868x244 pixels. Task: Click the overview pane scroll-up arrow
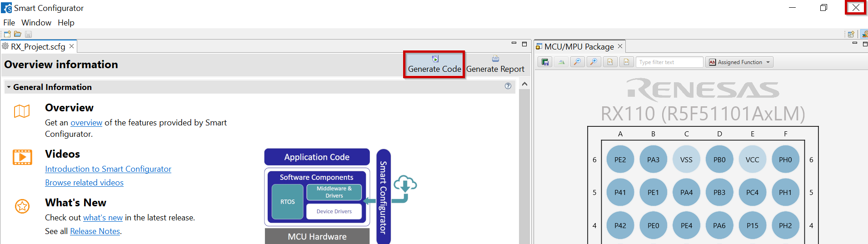pos(524,84)
